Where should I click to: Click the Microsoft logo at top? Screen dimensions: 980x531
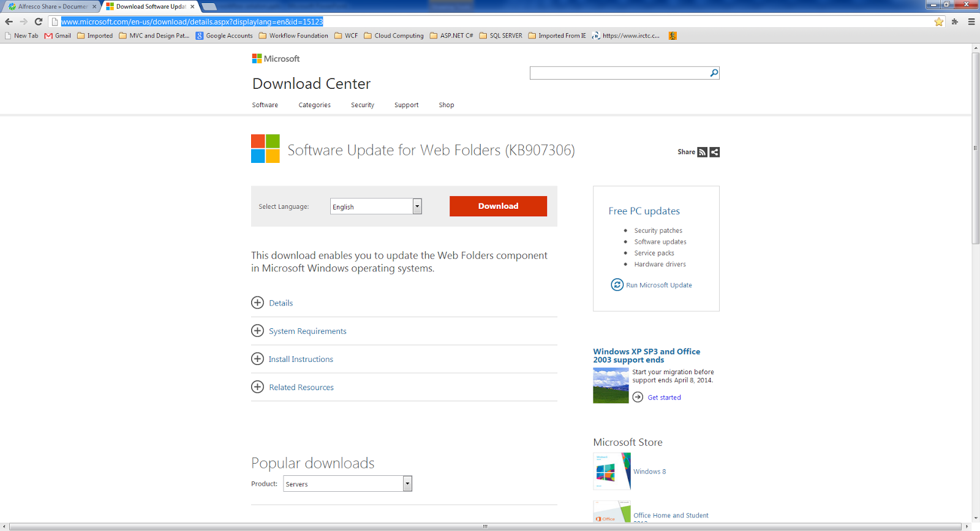tap(276, 59)
